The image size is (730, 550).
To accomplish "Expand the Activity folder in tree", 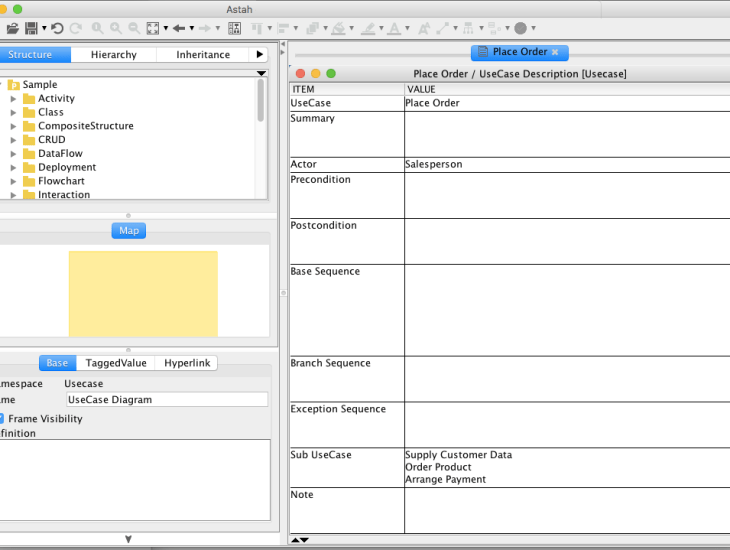I will pos(13,99).
